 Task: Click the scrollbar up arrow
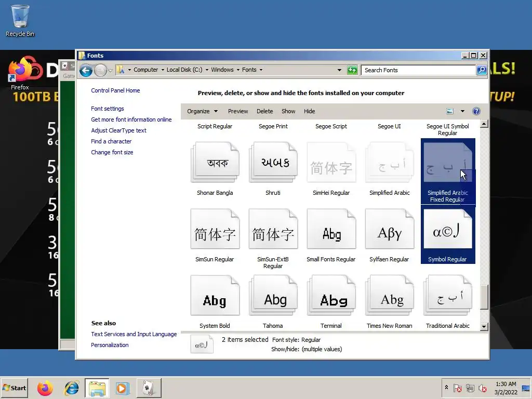point(484,124)
